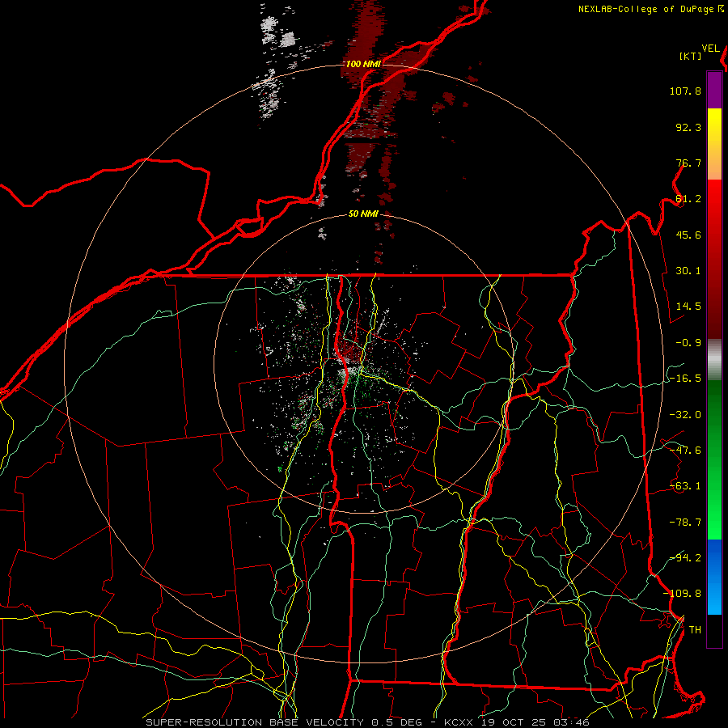Click the 45.6 velocity scale value

[688, 235]
